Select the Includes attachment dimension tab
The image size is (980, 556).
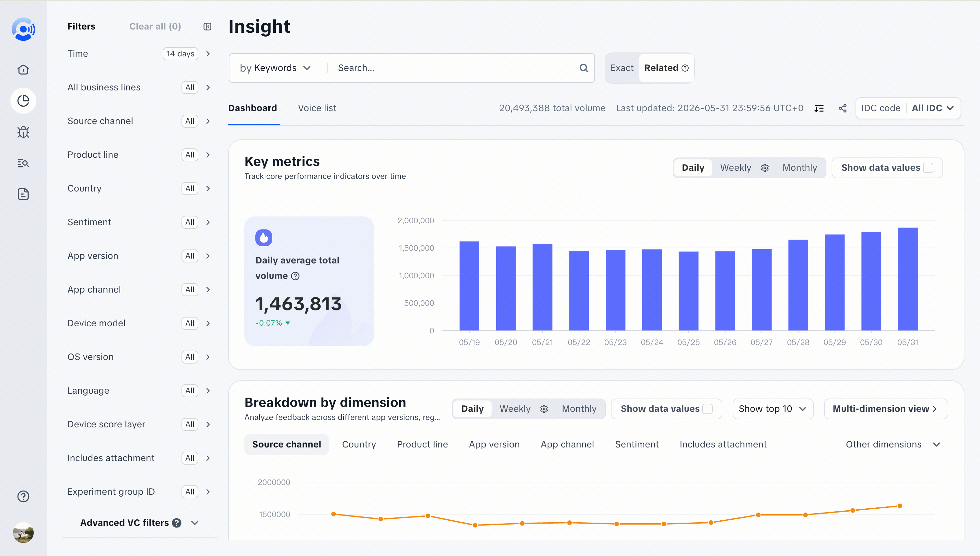[723, 445]
